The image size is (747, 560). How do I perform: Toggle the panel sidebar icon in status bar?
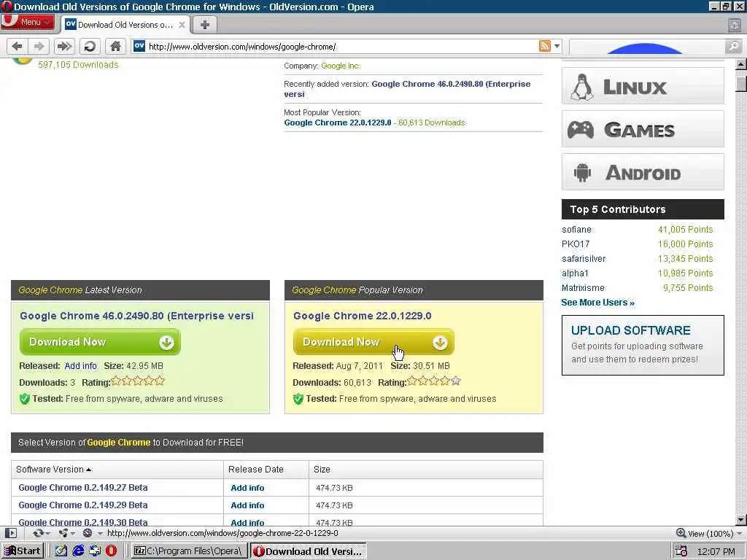coord(11,533)
